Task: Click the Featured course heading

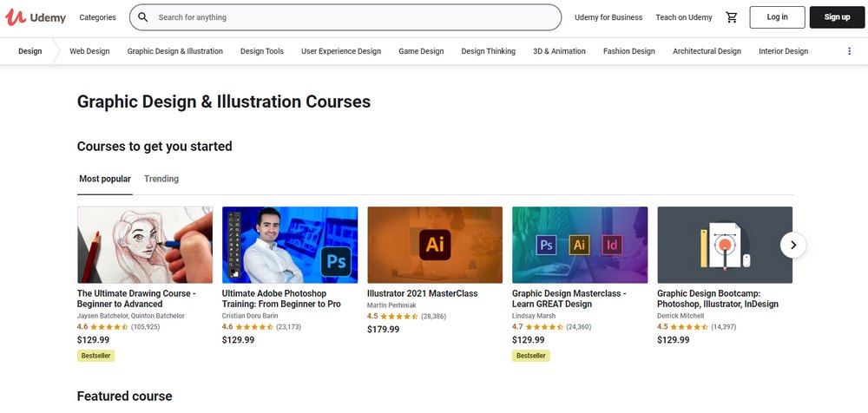Action: click(124, 396)
